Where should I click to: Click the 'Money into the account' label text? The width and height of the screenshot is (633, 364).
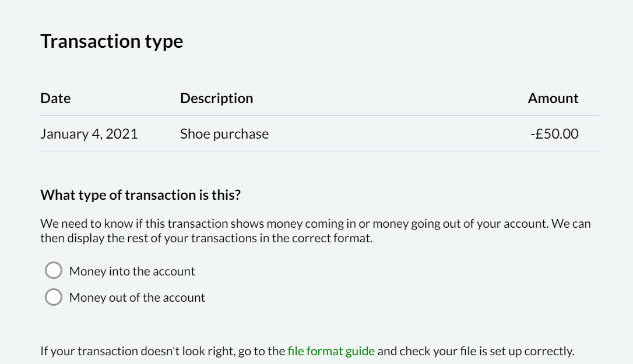132,271
